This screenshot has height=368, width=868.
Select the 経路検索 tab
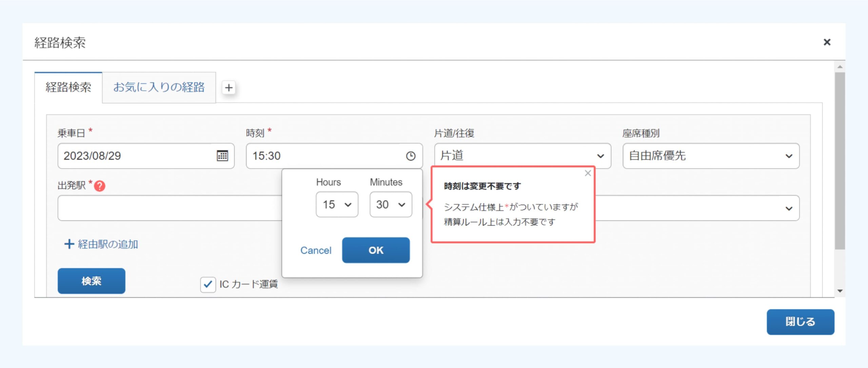(x=68, y=87)
